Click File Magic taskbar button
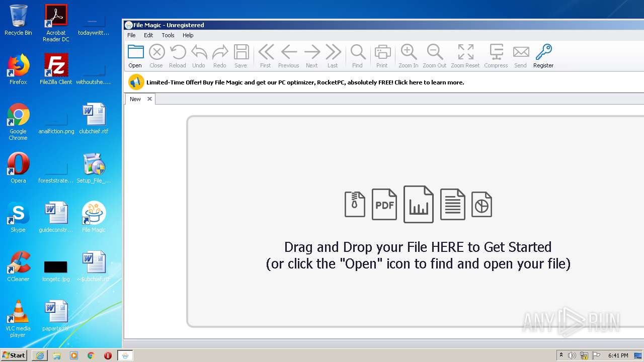The height and width of the screenshot is (362, 644). pos(125,355)
